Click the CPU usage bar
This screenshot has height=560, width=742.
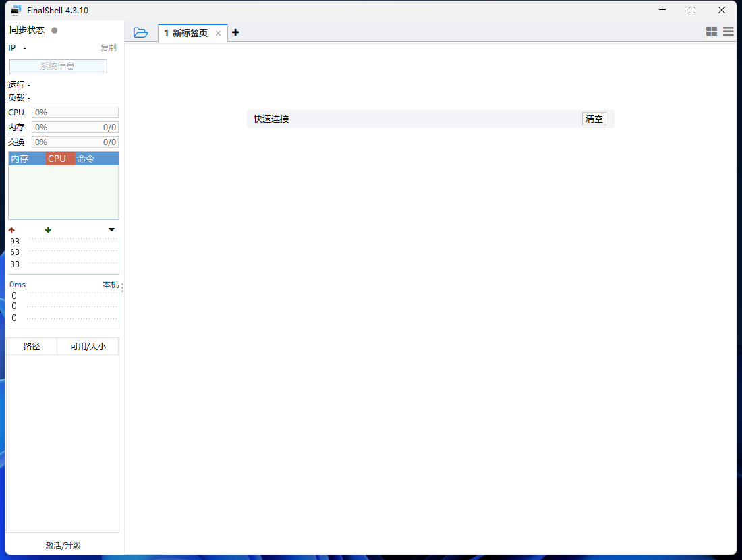pyautogui.click(x=76, y=112)
